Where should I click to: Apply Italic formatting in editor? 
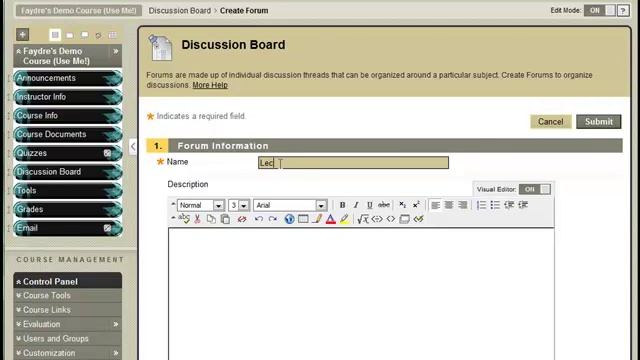pos(356,205)
